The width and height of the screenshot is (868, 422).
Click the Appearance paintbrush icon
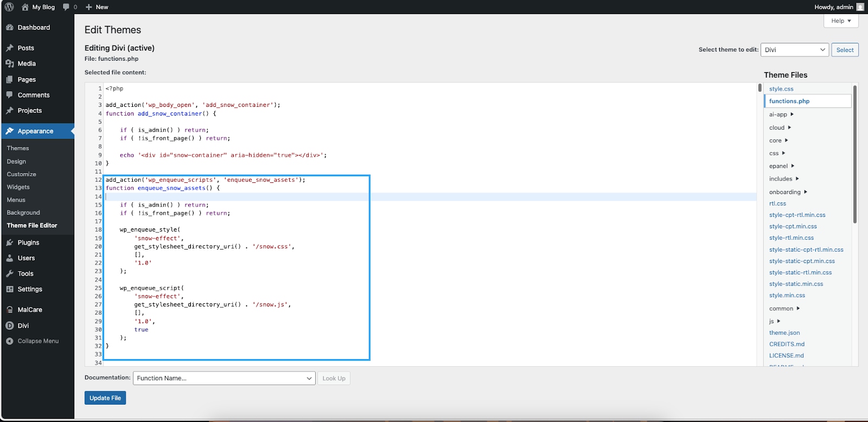10,131
